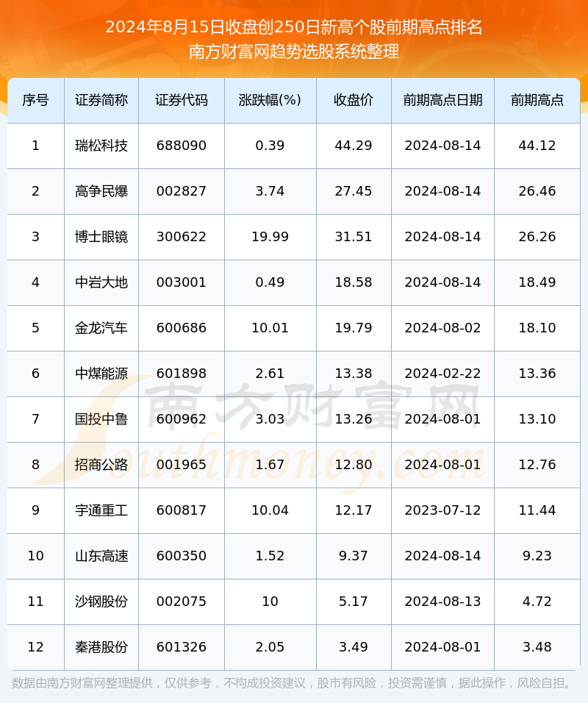Screen dimensions: 588x703
Task: Click the 序号 column header
Action: point(35,100)
